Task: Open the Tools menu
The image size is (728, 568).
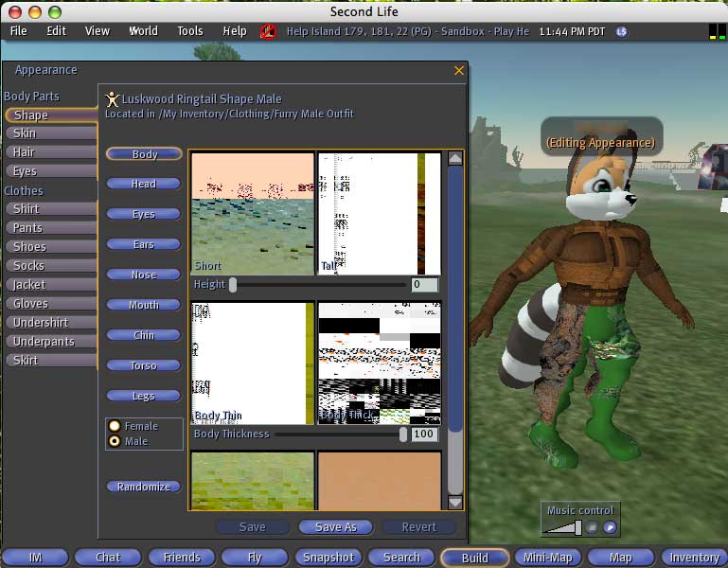Action: (x=190, y=31)
